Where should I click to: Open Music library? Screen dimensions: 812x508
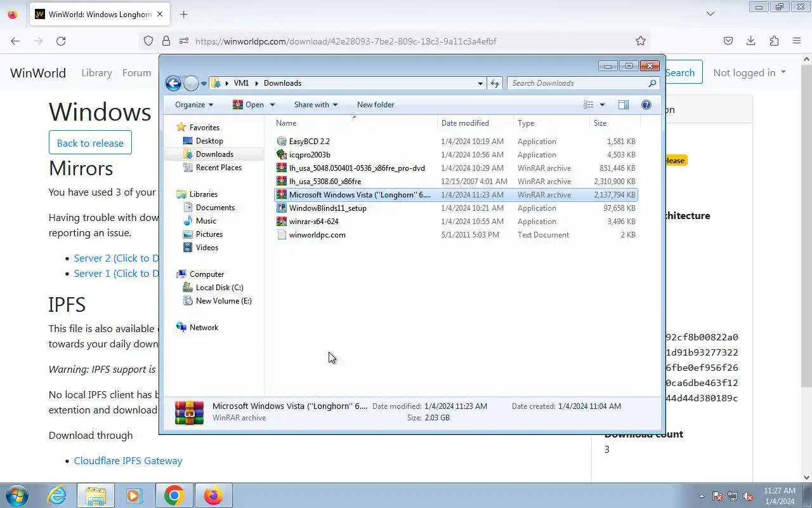pyautogui.click(x=206, y=221)
